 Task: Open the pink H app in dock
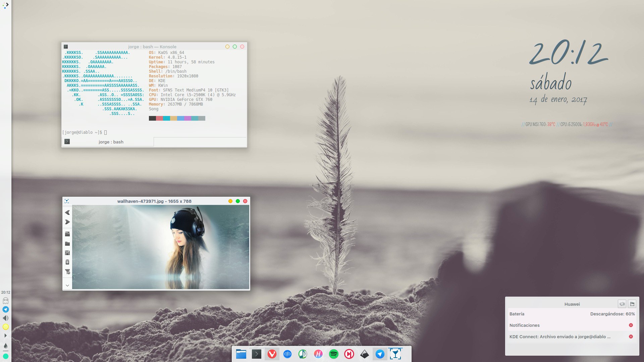tap(318, 354)
